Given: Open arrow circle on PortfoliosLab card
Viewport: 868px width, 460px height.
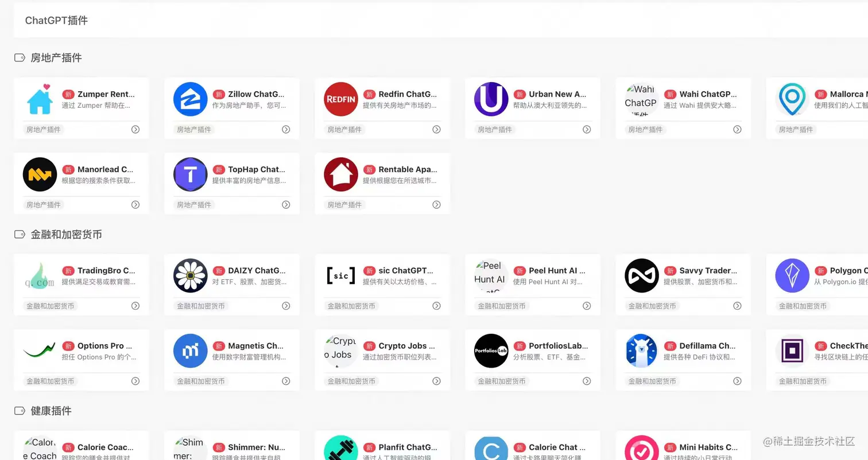Looking at the screenshot, I should point(587,381).
